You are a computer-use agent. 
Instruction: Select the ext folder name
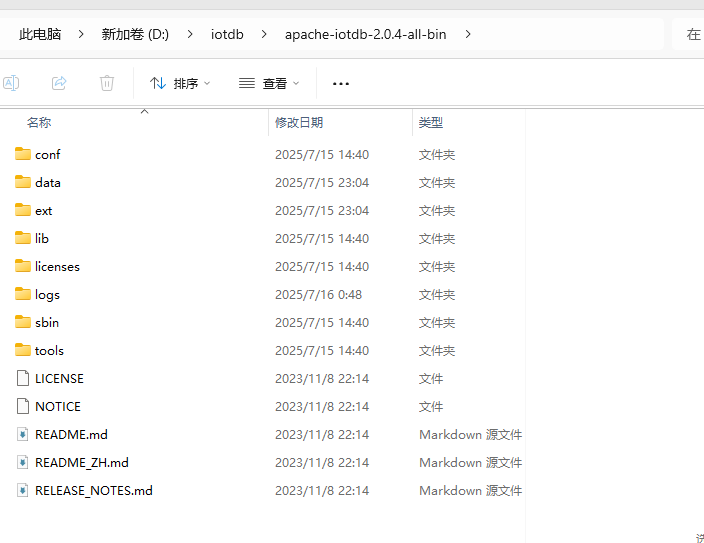[x=44, y=211]
